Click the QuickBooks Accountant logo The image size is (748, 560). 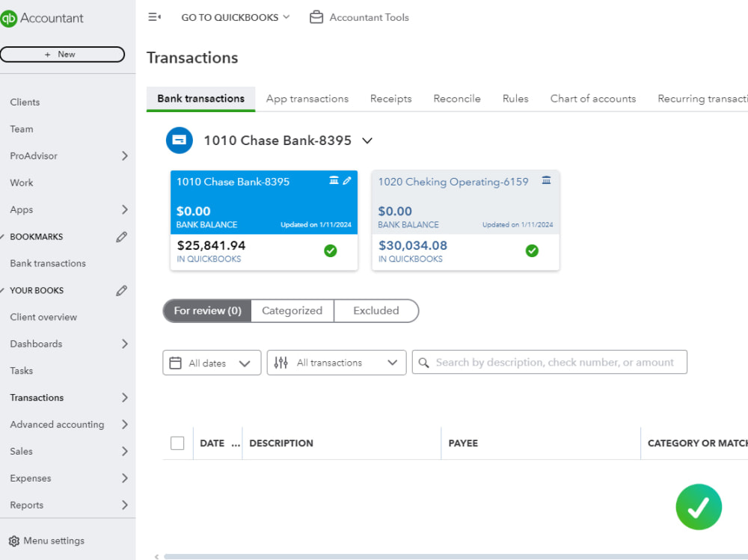tap(42, 18)
